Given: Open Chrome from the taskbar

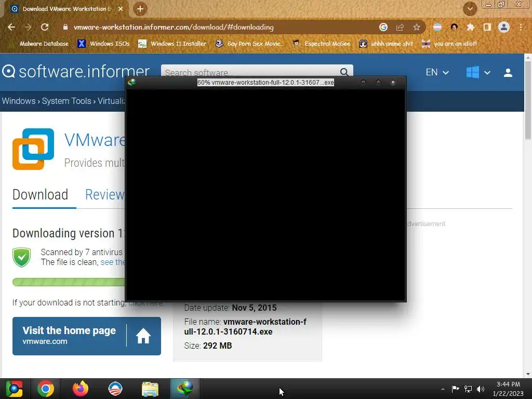Looking at the screenshot, I should [46, 389].
